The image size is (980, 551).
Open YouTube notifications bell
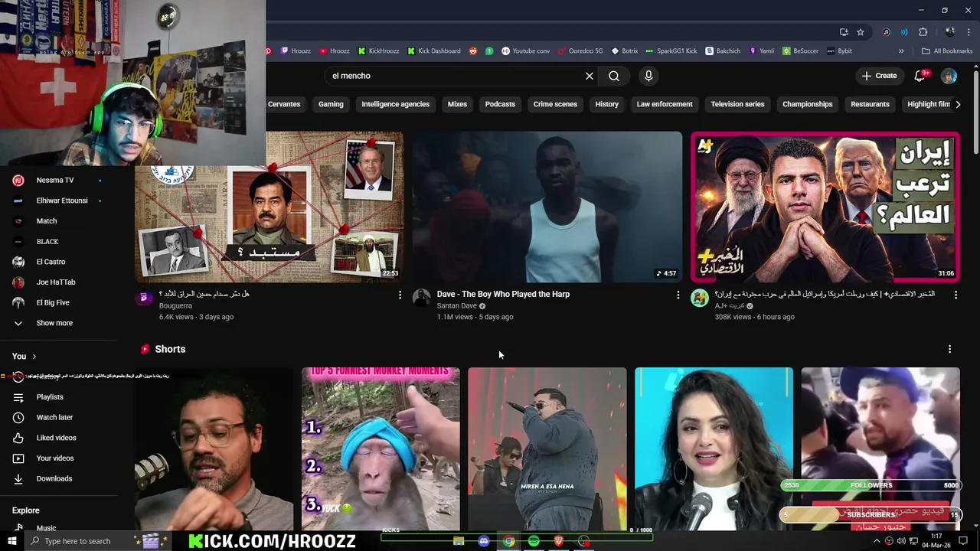(921, 76)
